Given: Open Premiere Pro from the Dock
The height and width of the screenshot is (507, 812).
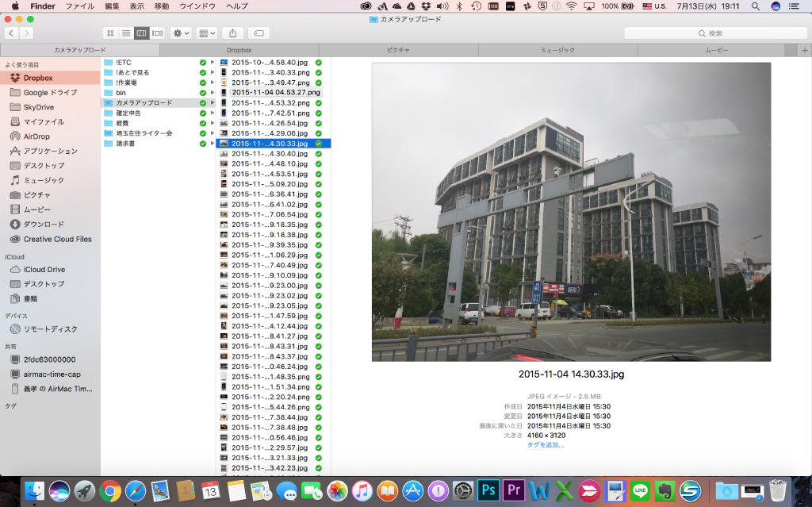Looking at the screenshot, I should (x=514, y=490).
